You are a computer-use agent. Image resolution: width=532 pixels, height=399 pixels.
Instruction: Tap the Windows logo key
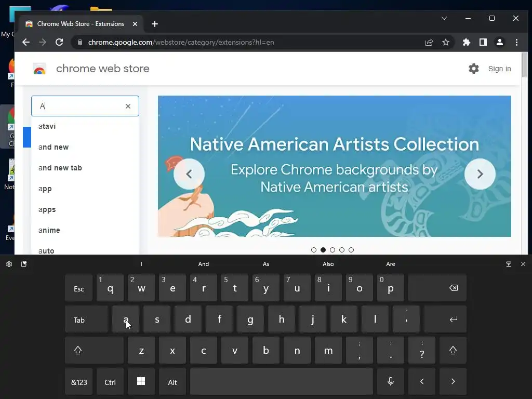tap(141, 382)
